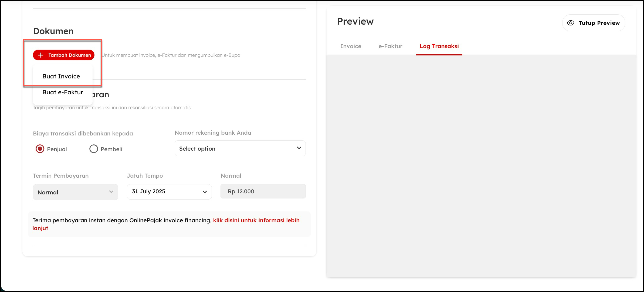Expand the 31 July 2025 date dropdown
644x292 pixels.
pyautogui.click(x=169, y=192)
